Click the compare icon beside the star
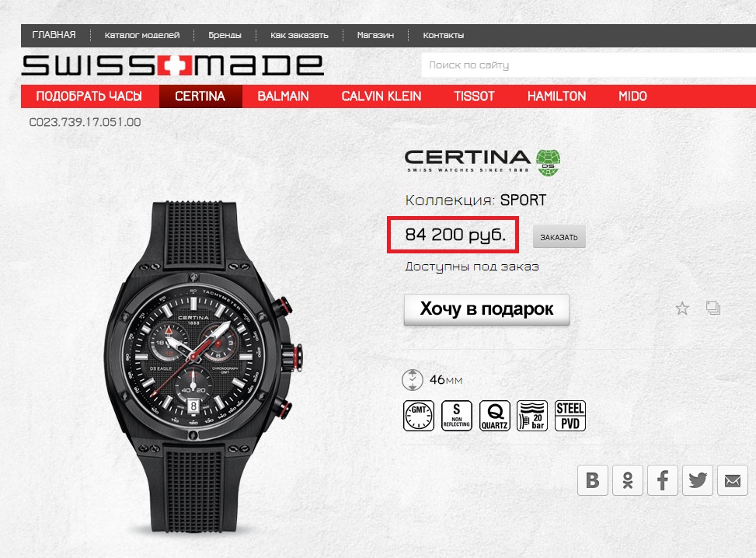 [x=713, y=308]
